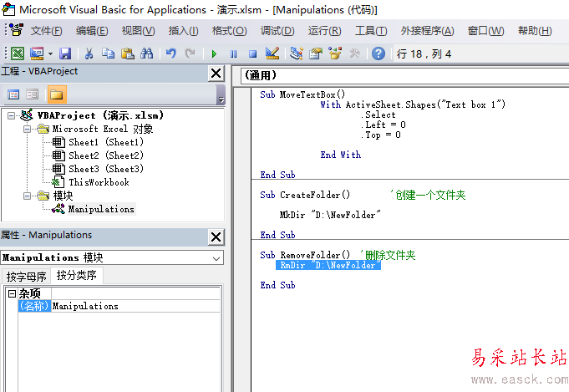Screen dimensions: 569x392
Task: Click the VBA toolbar drag handle icon
Action: point(6,54)
